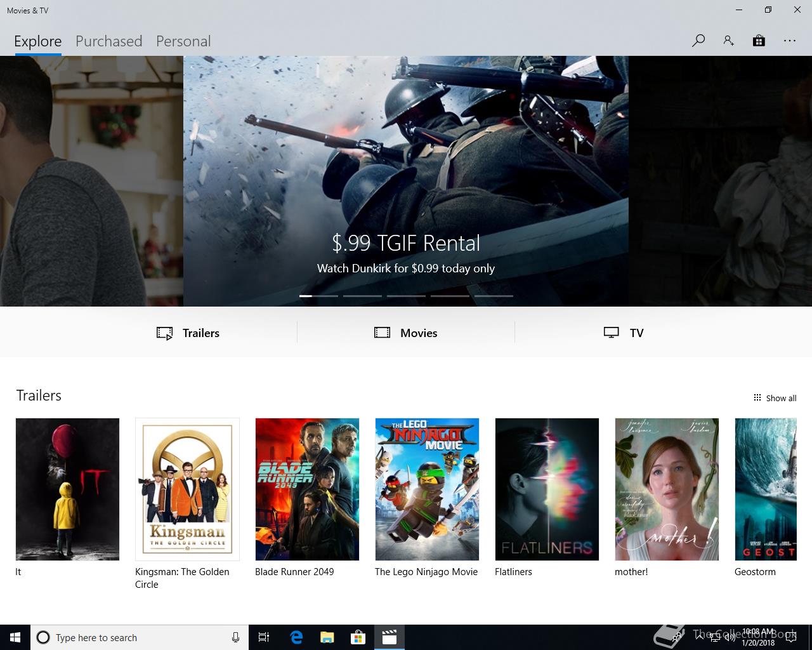This screenshot has height=650, width=812.
Task: Open the mother! poster
Action: tap(667, 489)
